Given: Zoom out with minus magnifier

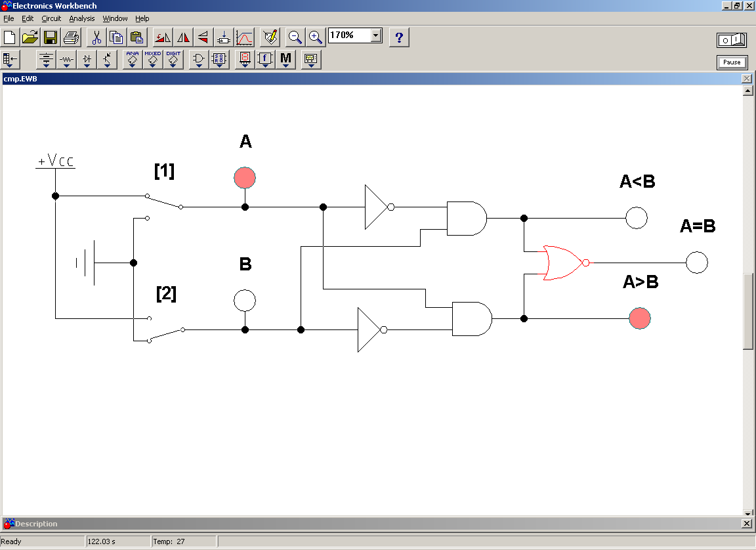Looking at the screenshot, I should (295, 37).
